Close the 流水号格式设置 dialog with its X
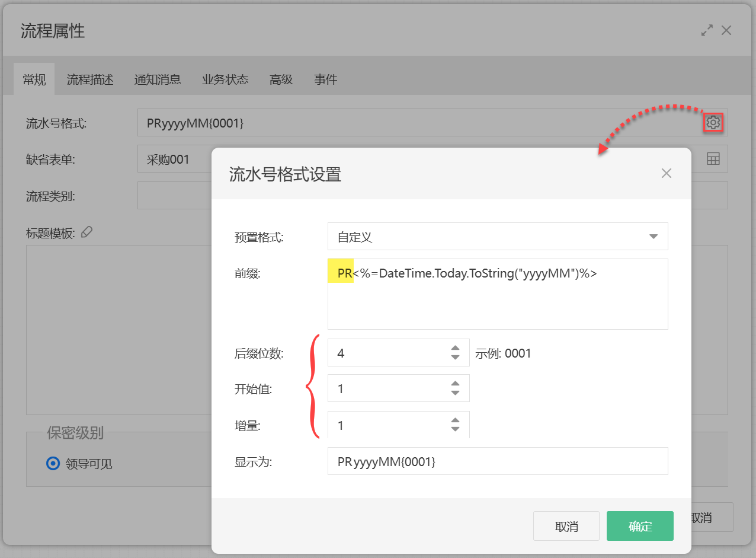 666,173
